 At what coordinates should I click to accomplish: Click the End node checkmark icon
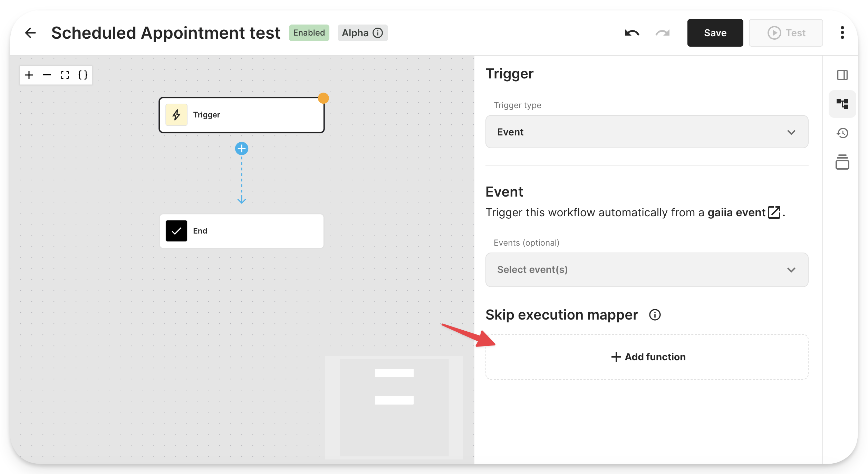click(x=176, y=231)
